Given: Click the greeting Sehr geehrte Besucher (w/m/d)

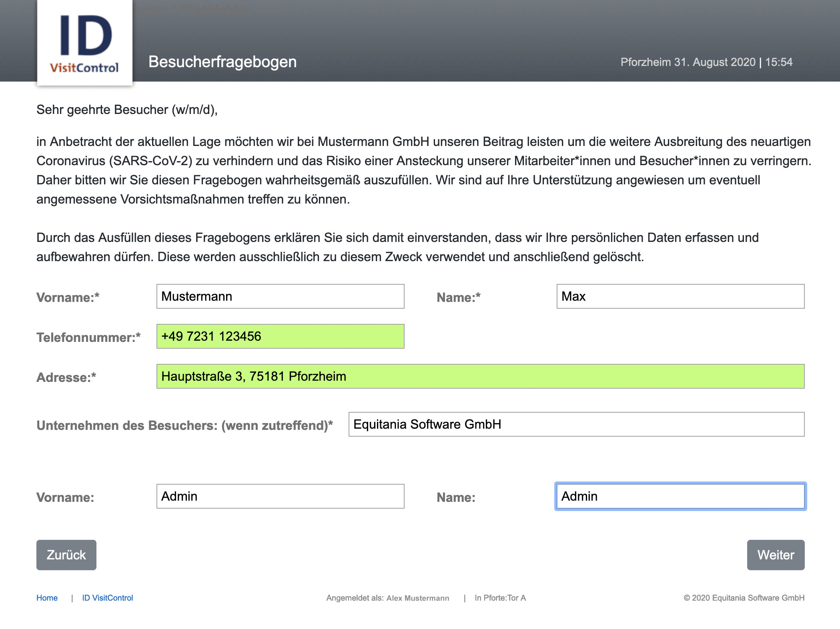Looking at the screenshot, I should click(127, 110).
